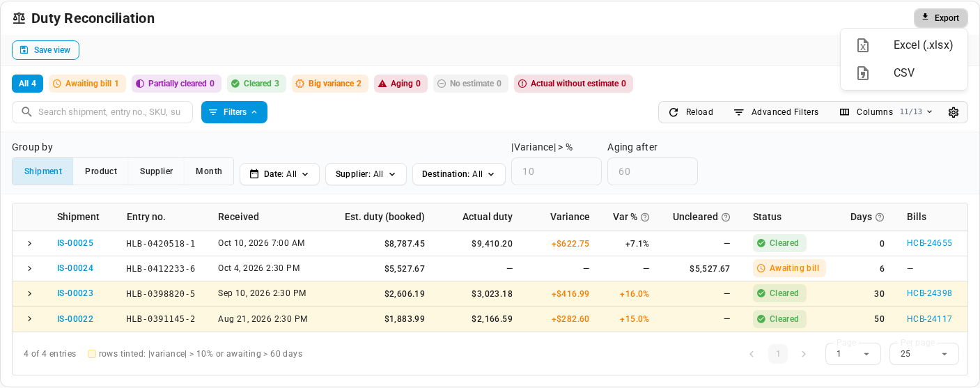Screen dimensions: 980x388
Task: Open the Supplier: All dropdown
Action: (366, 174)
